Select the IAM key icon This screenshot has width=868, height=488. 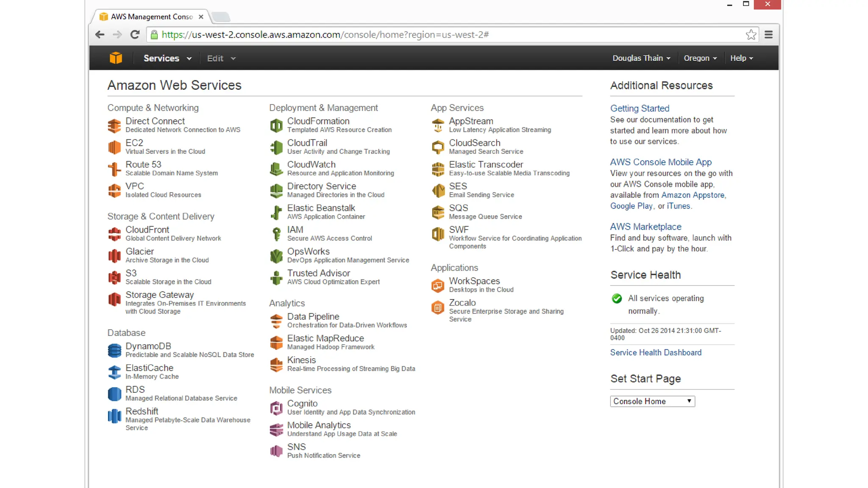click(276, 234)
